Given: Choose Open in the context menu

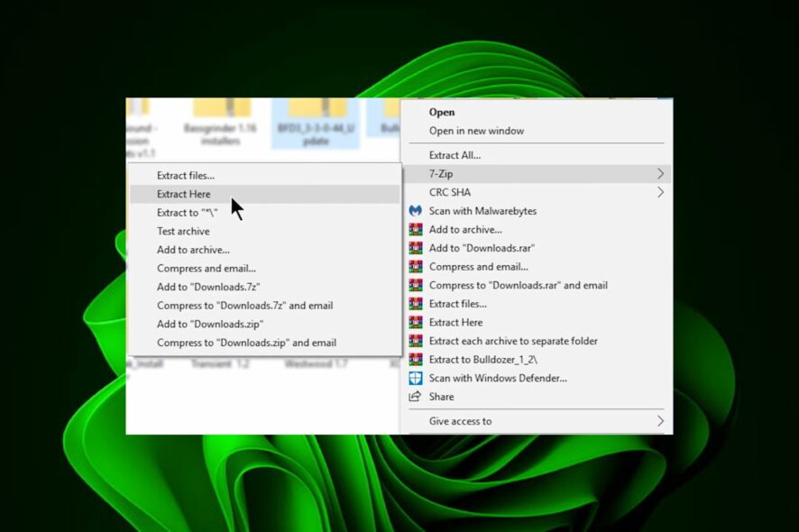Looking at the screenshot, I should (x=537, y=112).
